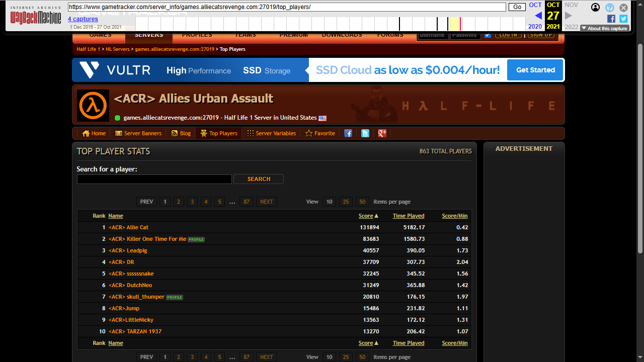Go to page 2 in top pagination
Image resolution: width=644 pixels, height=362 pixels.
click(x=178, y=202)
